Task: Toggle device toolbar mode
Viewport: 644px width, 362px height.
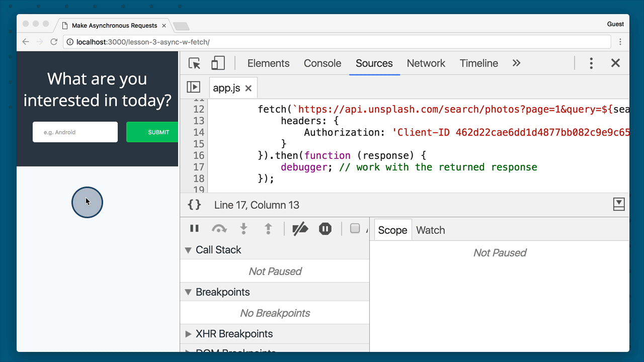Action: (x=218, y=63)
